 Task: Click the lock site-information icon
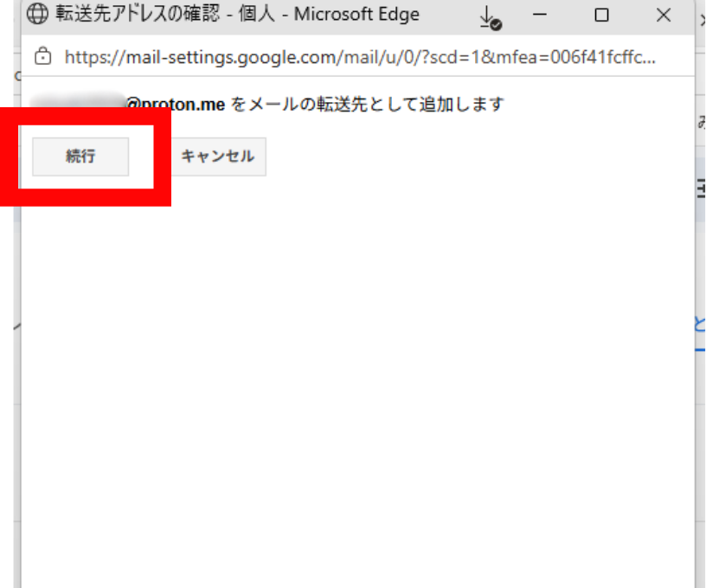[x=41, y=57]
